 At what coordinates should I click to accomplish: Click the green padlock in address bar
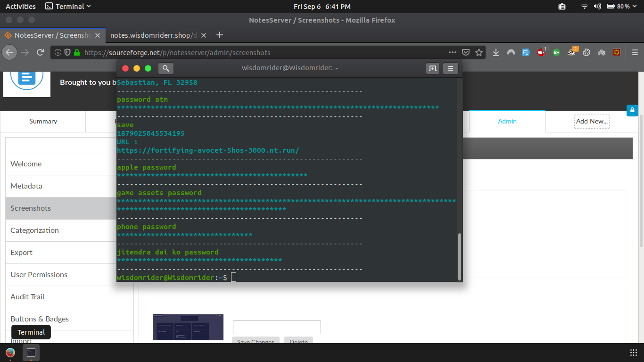77,52
